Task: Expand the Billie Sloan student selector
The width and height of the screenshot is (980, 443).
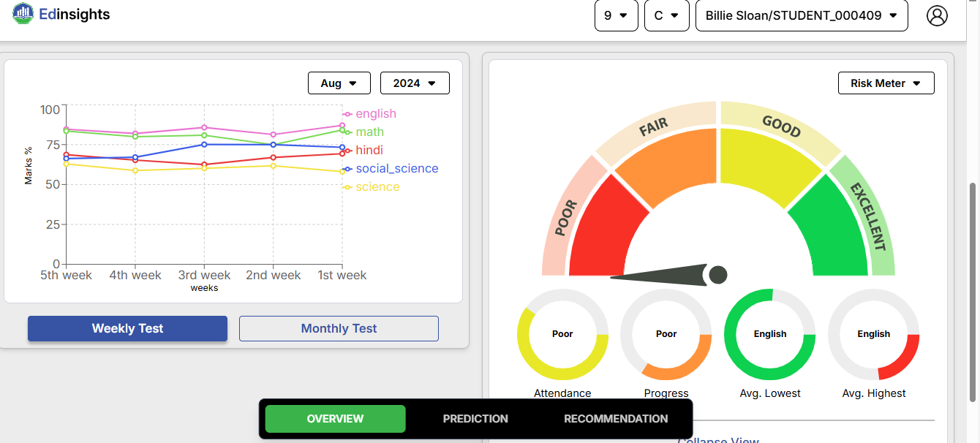Action: 801,15
